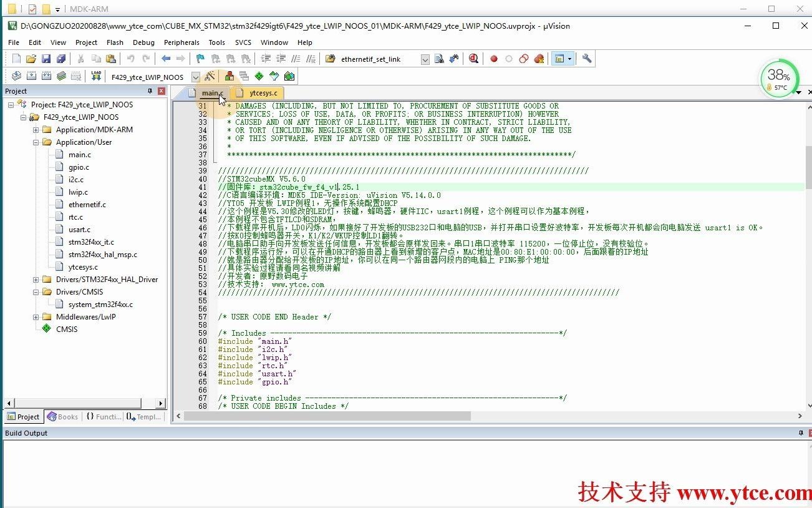Open the Peripherals menu
This screenshot has height=508, width=812.
(181, 42)
